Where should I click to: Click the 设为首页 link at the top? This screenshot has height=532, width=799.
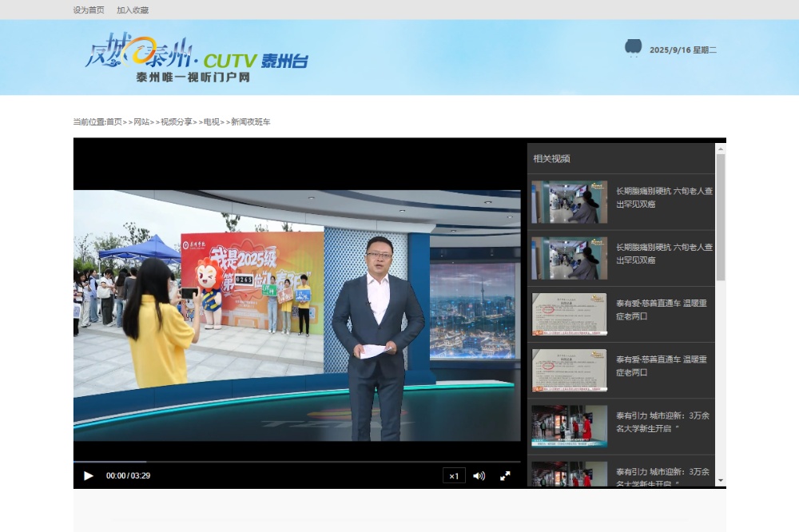tap(89, 10)
